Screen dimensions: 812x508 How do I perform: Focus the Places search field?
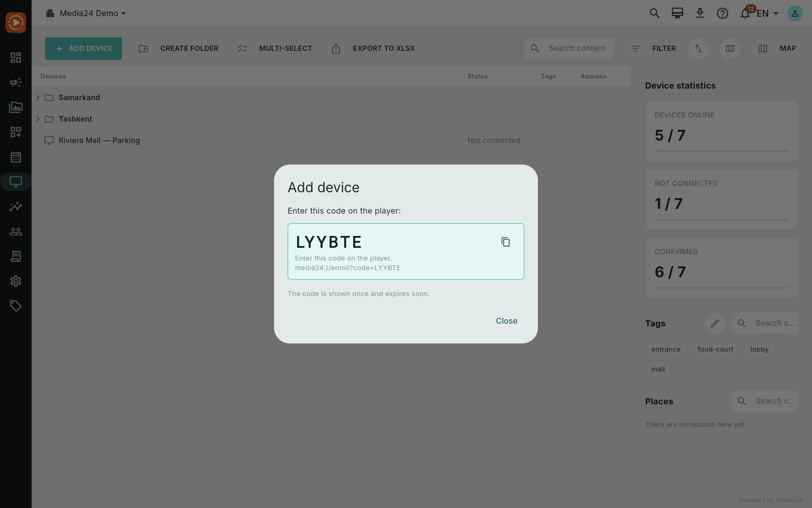click(764, 401)
